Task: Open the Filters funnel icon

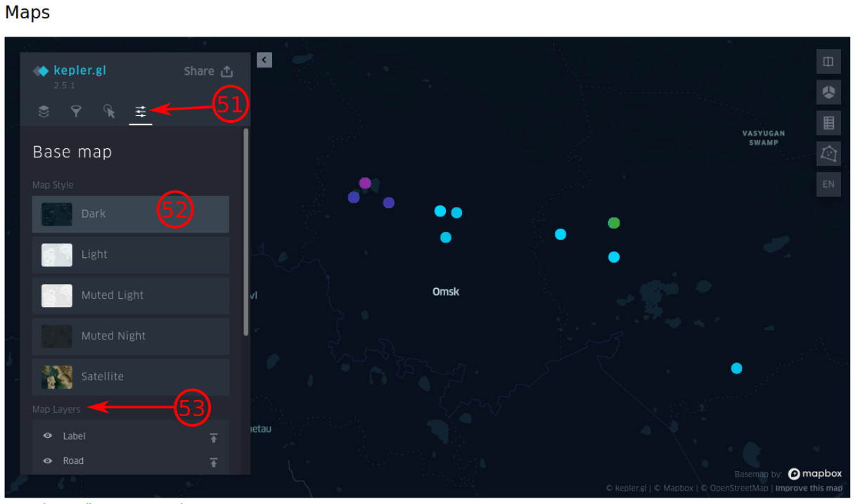Action: pyautogui.click(x=76, y=111)
